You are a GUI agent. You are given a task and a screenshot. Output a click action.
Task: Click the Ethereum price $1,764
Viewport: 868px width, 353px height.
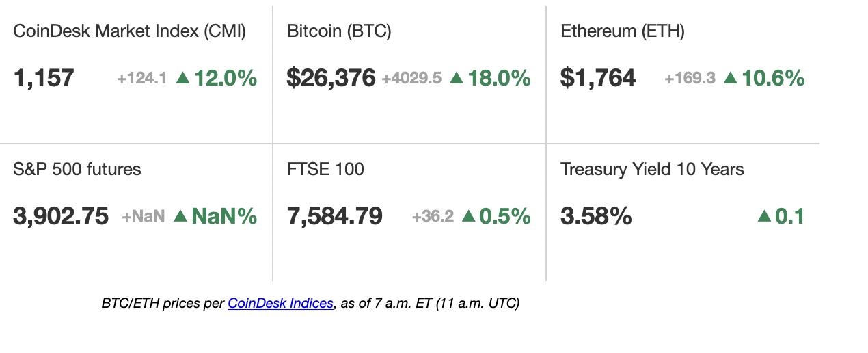click(598, 78)
